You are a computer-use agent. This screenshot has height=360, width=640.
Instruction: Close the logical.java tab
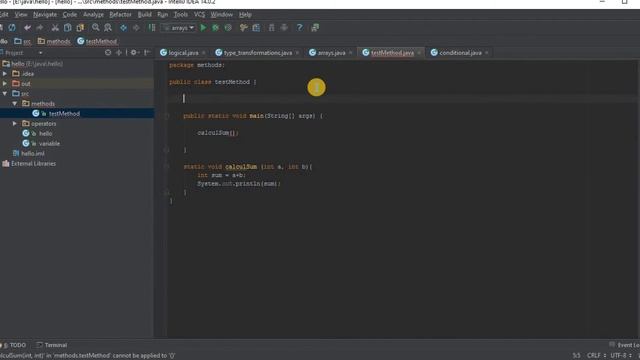[x=204, y=53]
